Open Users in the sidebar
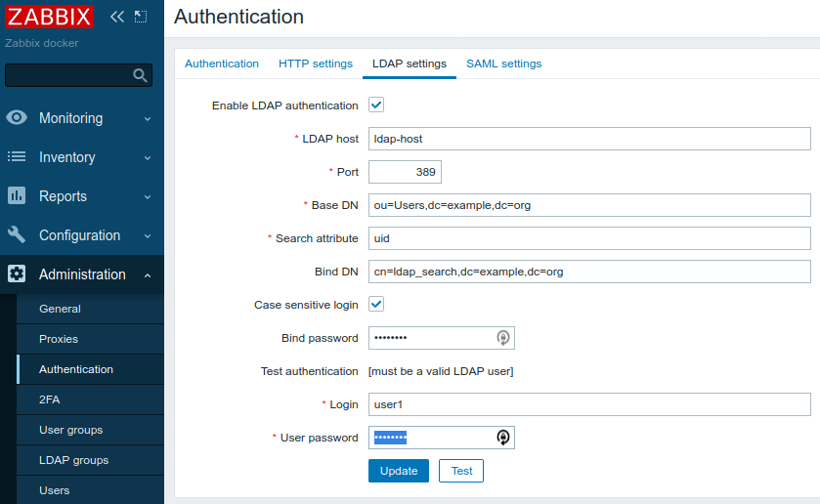820x504 pixels. tap(90, 491)
